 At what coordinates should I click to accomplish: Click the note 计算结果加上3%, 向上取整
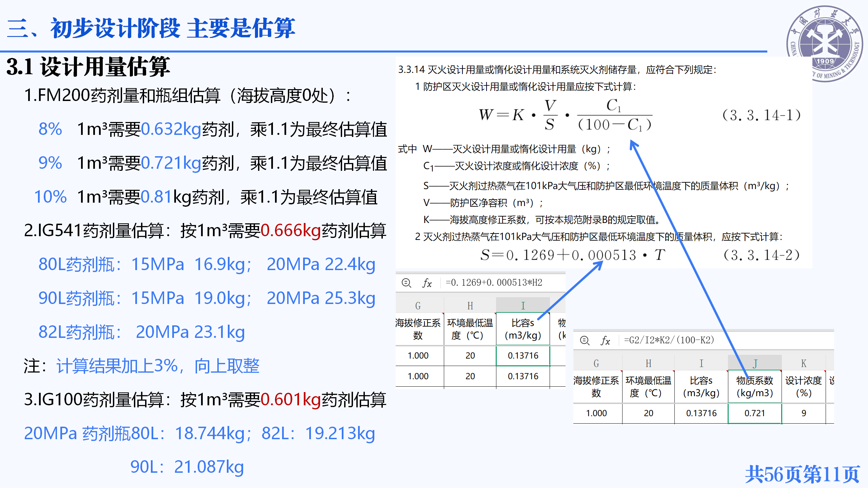158,366
